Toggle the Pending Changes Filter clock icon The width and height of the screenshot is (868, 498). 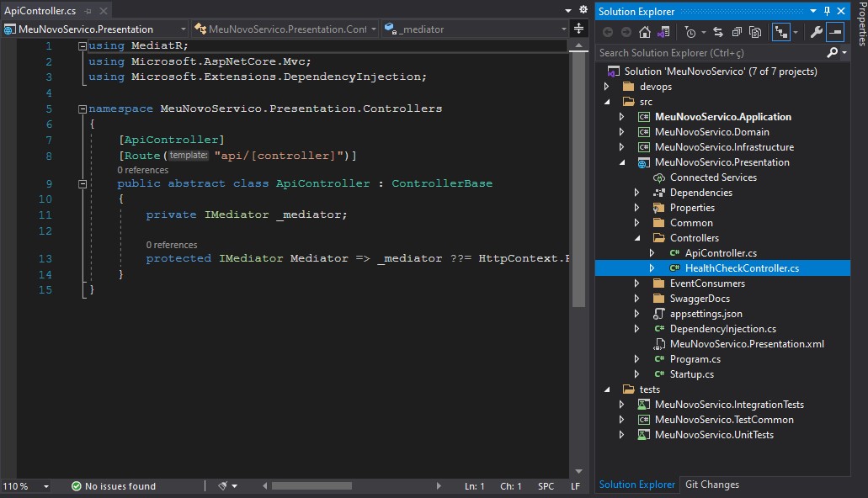point(691,32)
